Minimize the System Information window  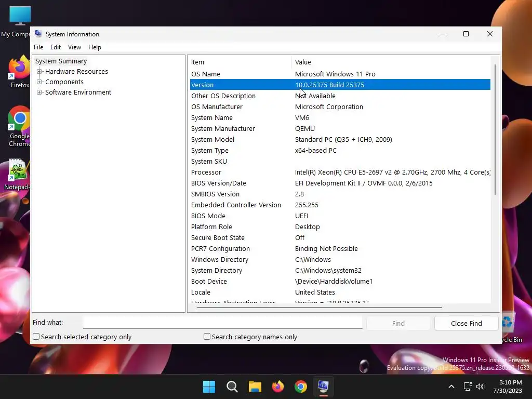[443, 34]
